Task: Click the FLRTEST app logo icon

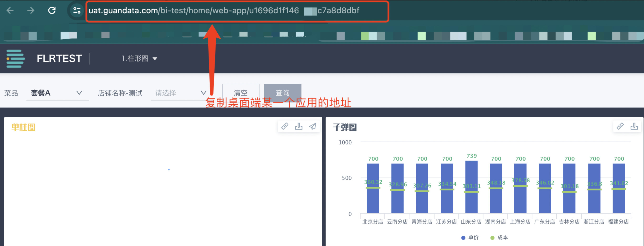Action: (15, 58)
